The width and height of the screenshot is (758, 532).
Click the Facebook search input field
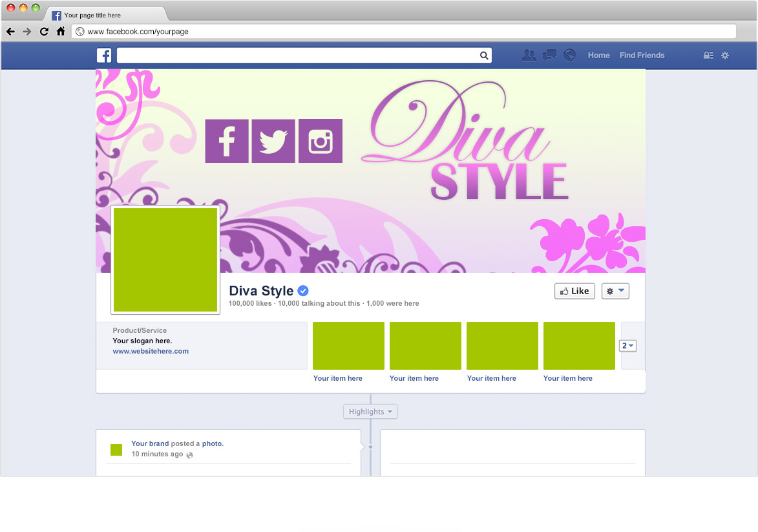[297, 56]
